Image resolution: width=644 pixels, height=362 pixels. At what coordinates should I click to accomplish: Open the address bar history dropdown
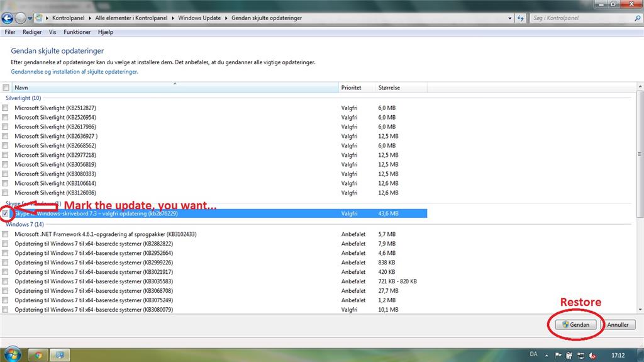tap(509, 18)
